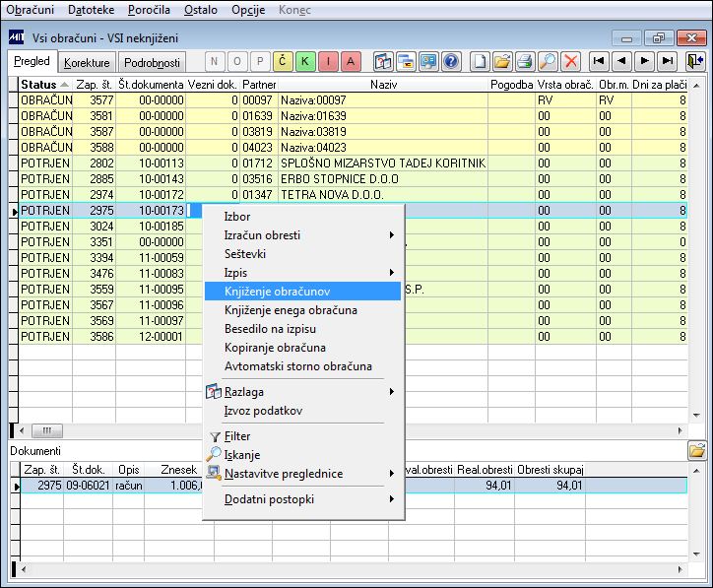Click the top grid's scroll-down arrow
713x588 pixels.
696,415
